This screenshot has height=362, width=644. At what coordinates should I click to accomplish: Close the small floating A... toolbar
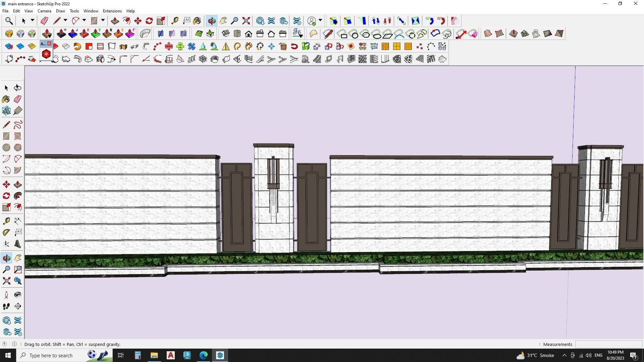[x=49, y=44]
